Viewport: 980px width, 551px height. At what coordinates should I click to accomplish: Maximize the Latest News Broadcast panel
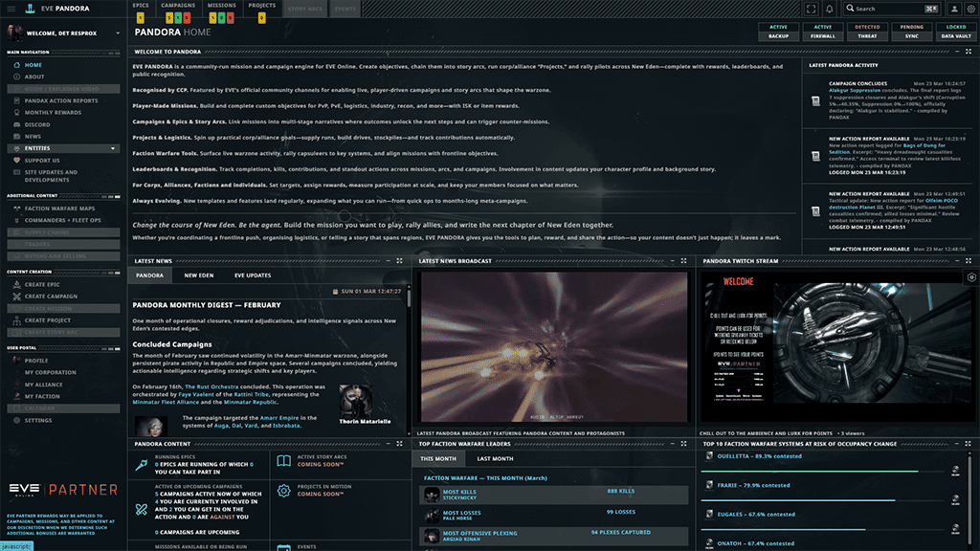coord(683,261)
